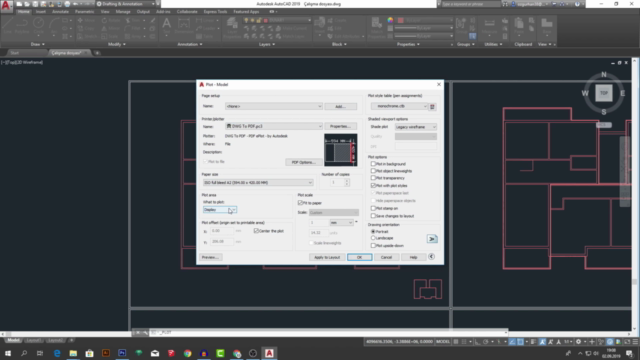Switch to the Output ribbon tab

(143, 12)
